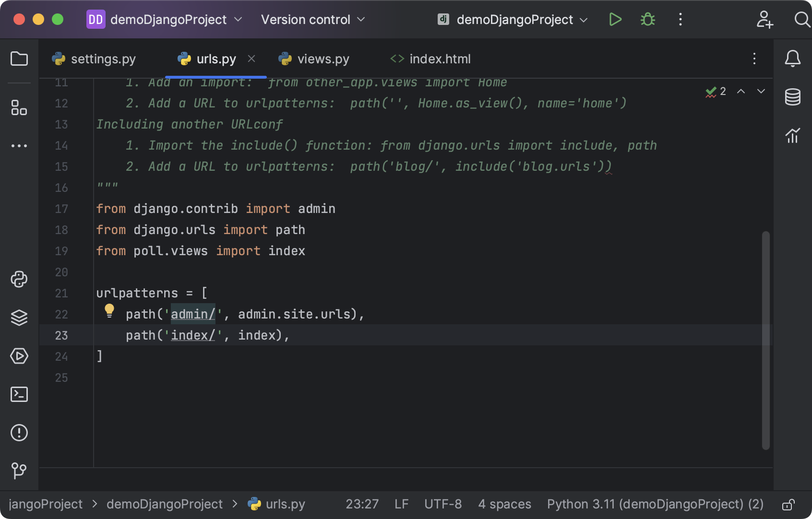The height and width of the screenshot is (519, 812).
Task: Open the Python Packages tool window
Action: (19, 318)
